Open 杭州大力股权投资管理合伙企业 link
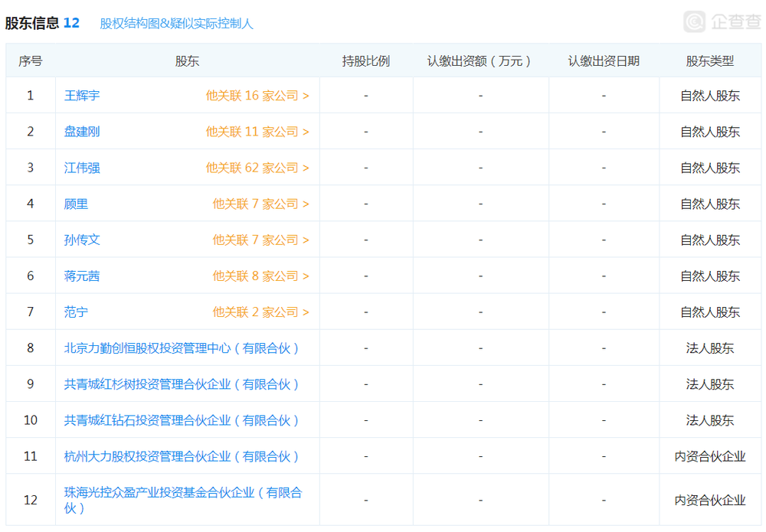Screen dimensions: 766x532 [182, 456]
